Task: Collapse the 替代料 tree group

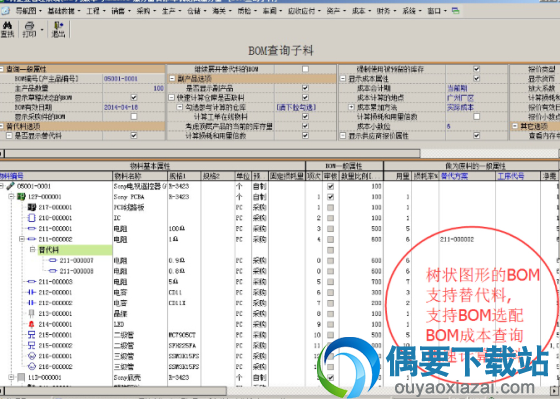Action: click(x=32, y=249)
